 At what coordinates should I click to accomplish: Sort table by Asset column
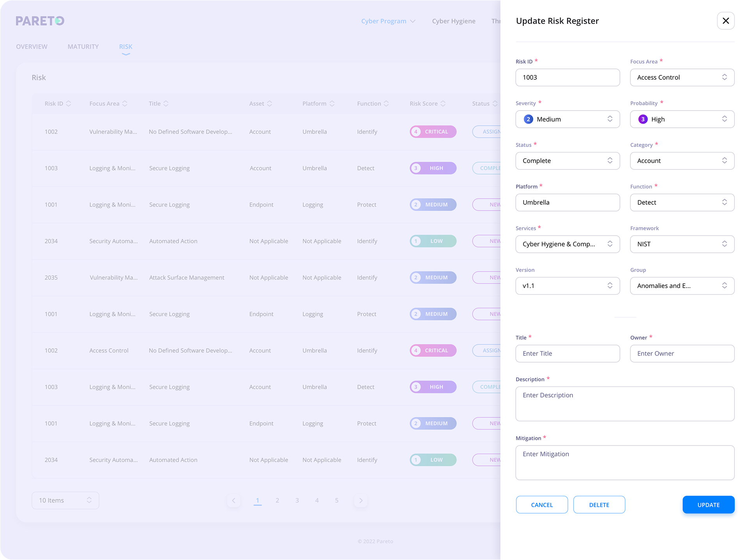pyautogui.click(x=261, y=104)
